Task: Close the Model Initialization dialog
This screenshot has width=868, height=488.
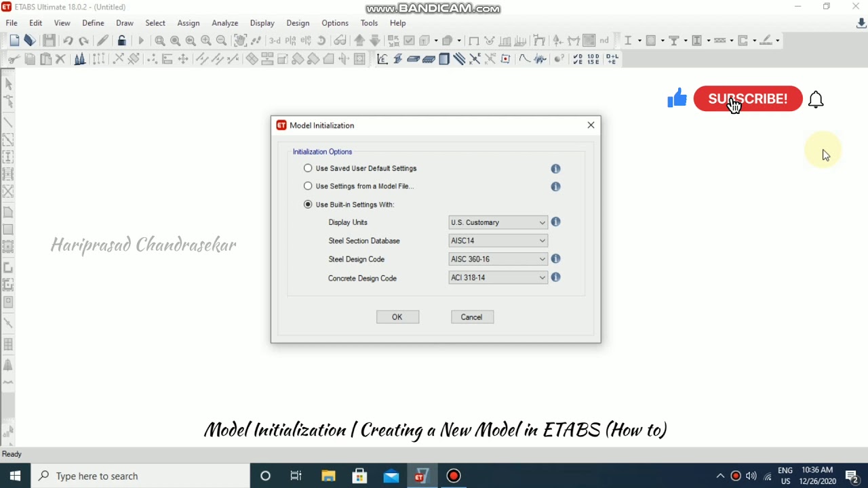Action: click(x=591, y=125)
